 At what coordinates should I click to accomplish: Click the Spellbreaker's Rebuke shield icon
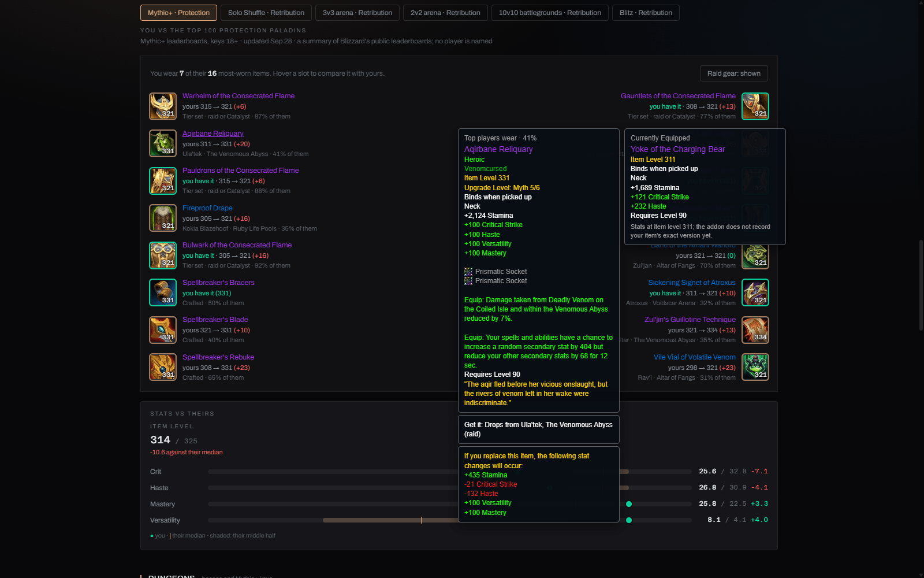point(163,367)
